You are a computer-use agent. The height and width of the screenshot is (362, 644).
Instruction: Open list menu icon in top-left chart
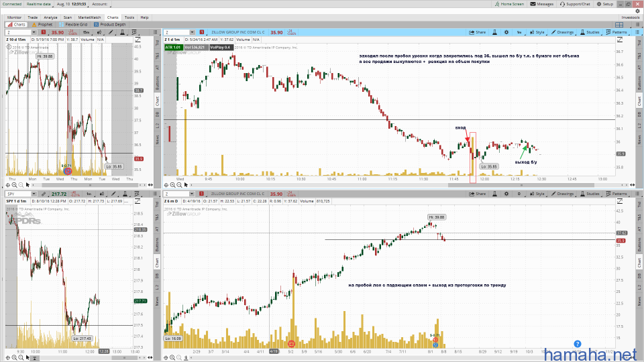pyautogui.click(x=155, y=32)
